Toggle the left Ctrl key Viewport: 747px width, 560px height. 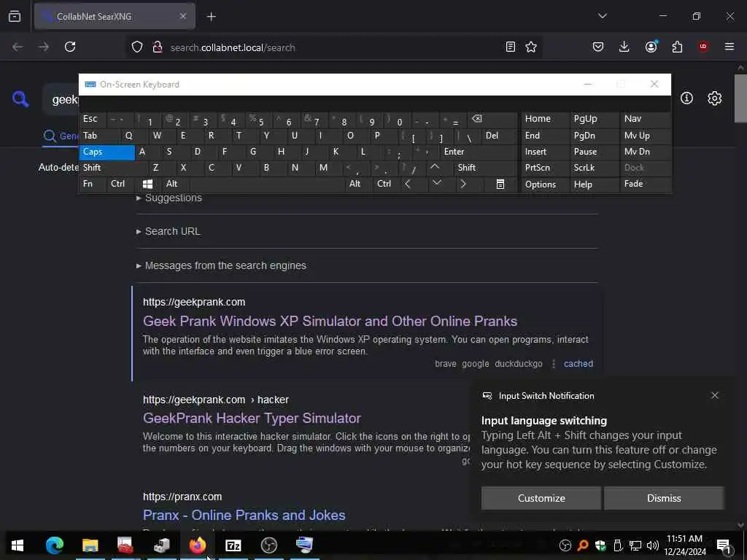(x=120, y=184)
